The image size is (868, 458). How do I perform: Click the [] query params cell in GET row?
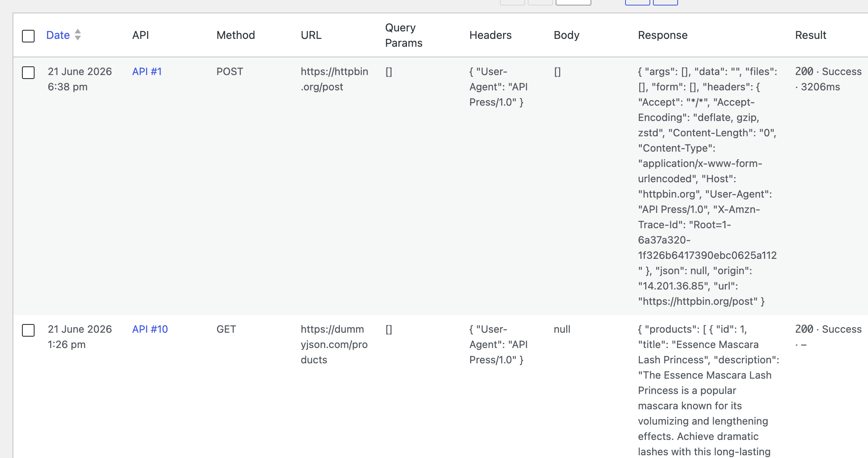tap(388, 329)
